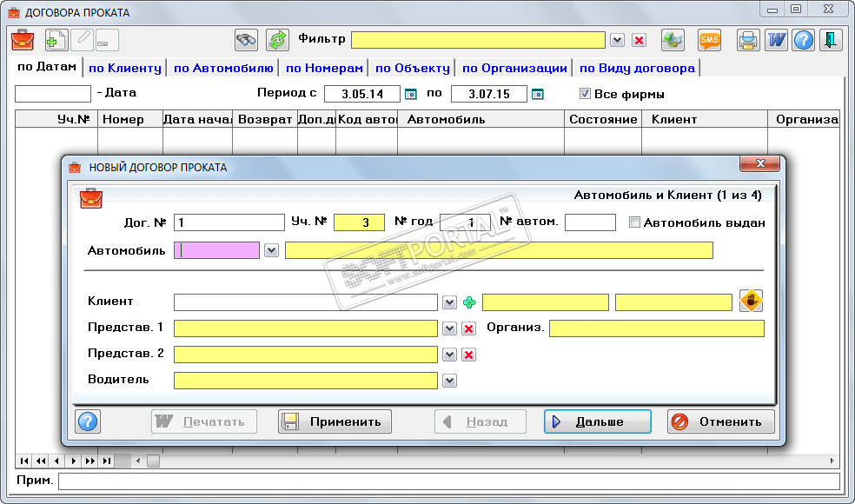
Task: Click the Организ. yellow field
Action: [657, 328]
